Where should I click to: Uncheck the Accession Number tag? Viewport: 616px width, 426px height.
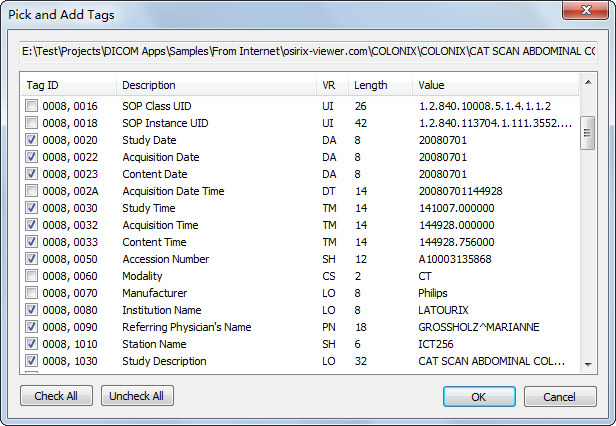32,259
